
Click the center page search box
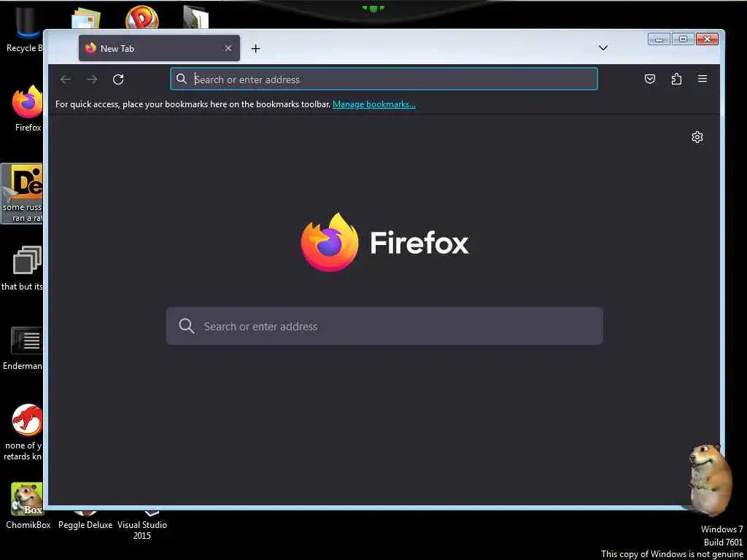384,326
